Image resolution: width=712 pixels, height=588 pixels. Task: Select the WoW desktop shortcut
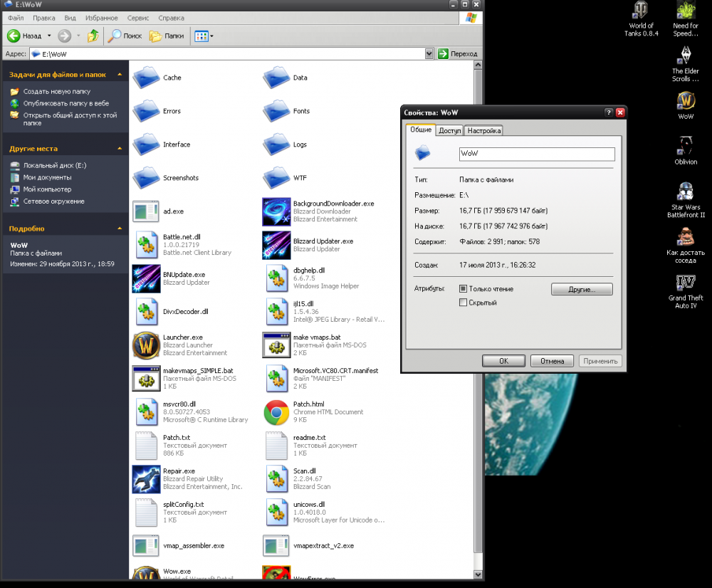coord(686,105)
